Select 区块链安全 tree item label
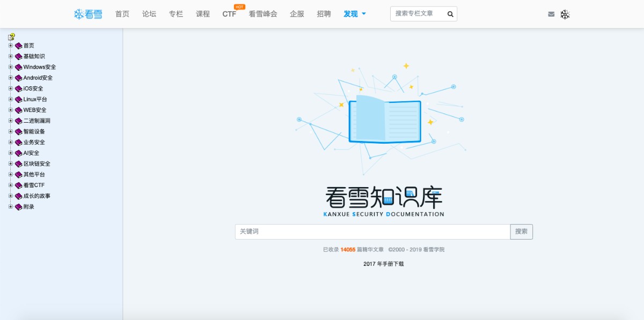Screen dimensions: 644x320 click(x=37, y=163)
